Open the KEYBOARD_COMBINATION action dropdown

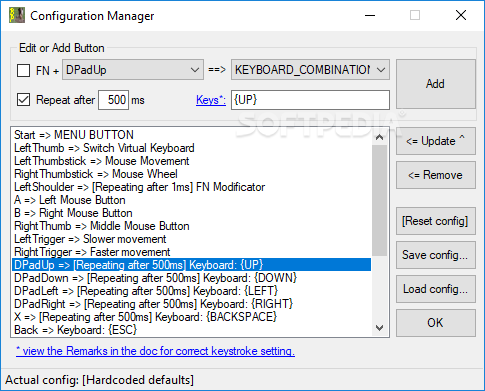point(310,70)
